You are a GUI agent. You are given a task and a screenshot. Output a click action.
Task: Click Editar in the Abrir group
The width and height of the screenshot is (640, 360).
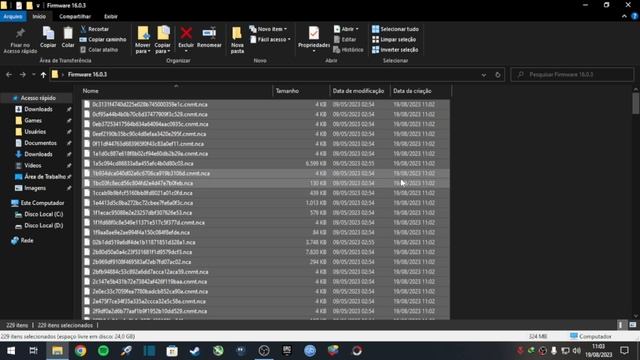point(345,40)
